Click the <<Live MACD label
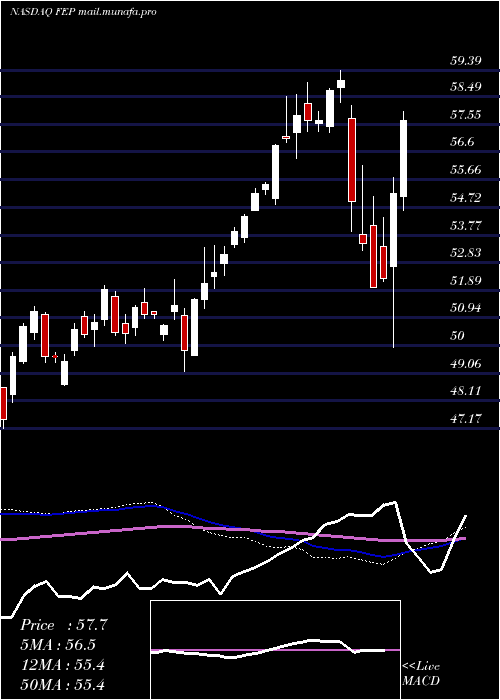The width and height of the screenshot is (500, 700). 421,674
